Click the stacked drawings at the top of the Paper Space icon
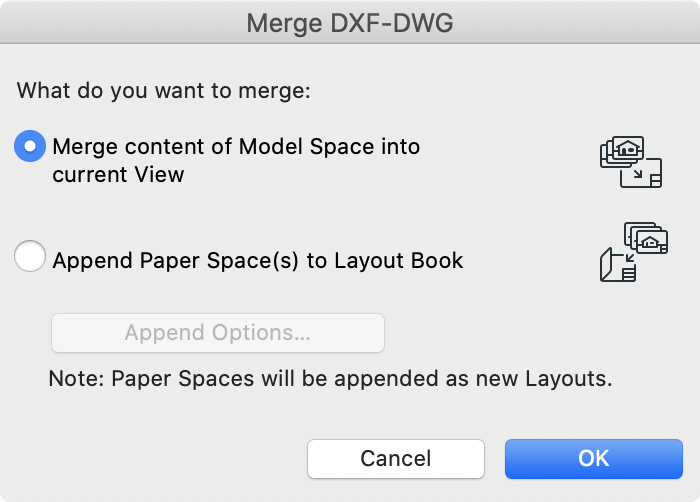 [x=646, y=238]
